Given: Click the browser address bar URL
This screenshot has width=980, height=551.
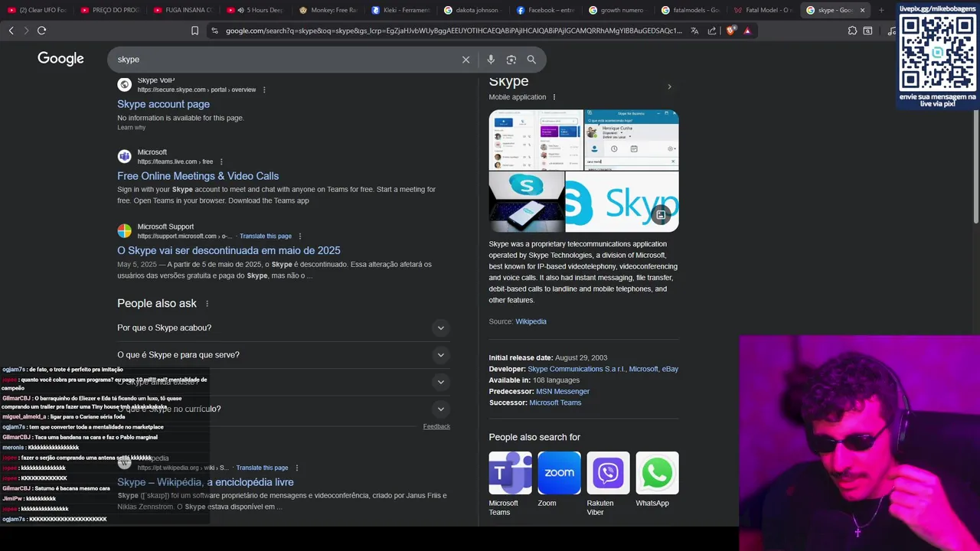Looking at the screenshot, I should [x=453, y=31].
